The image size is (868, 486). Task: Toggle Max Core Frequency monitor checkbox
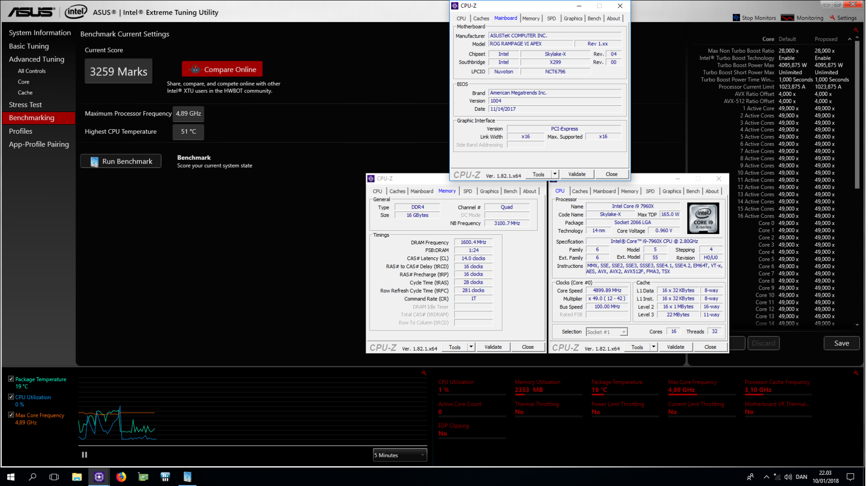[x=11, y=416]
